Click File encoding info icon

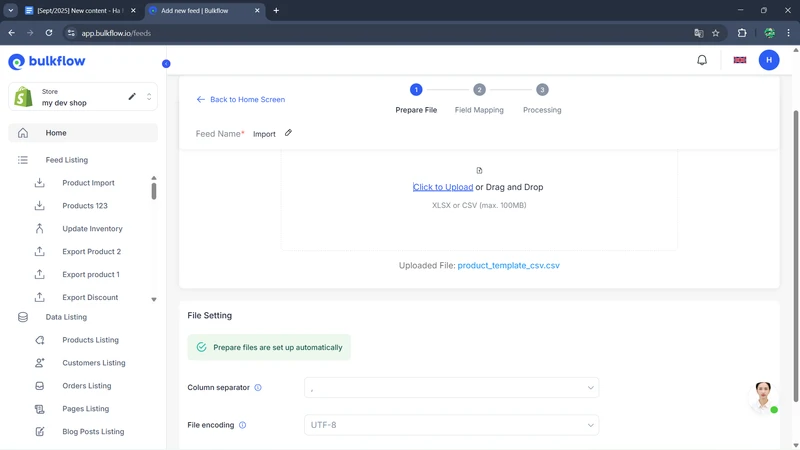tap(242, 425)
